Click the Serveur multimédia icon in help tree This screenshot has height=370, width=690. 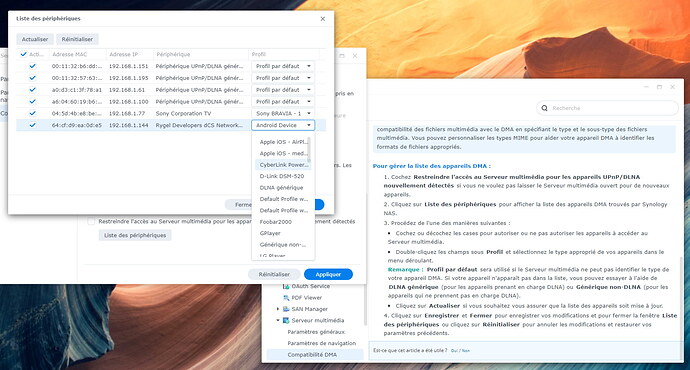286,321
